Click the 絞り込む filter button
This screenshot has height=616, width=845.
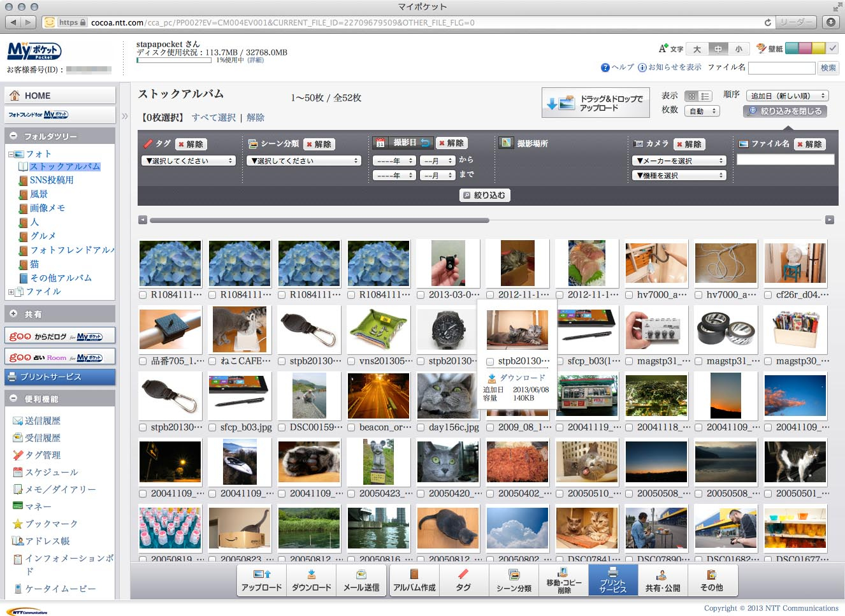[486, 195]
